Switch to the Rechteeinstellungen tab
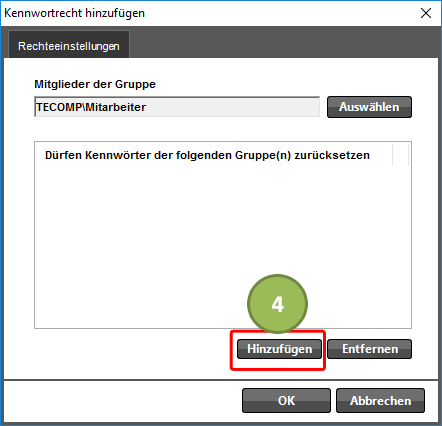This screenshot has height=426, width=442. [x=69, y=46]
